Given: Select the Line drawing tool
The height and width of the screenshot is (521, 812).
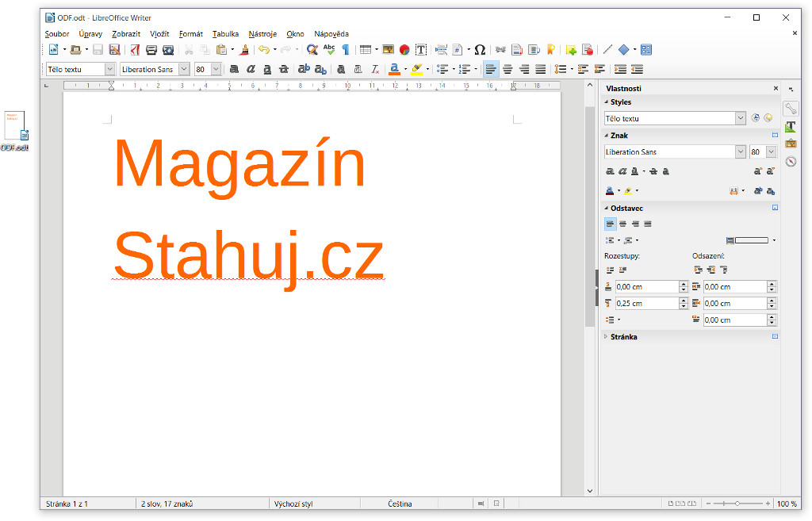Looking at the screenshot, I should [x=607, y=50].
